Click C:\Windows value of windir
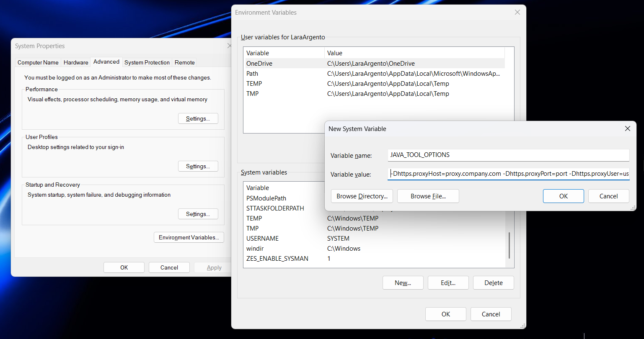 point(344,249)
